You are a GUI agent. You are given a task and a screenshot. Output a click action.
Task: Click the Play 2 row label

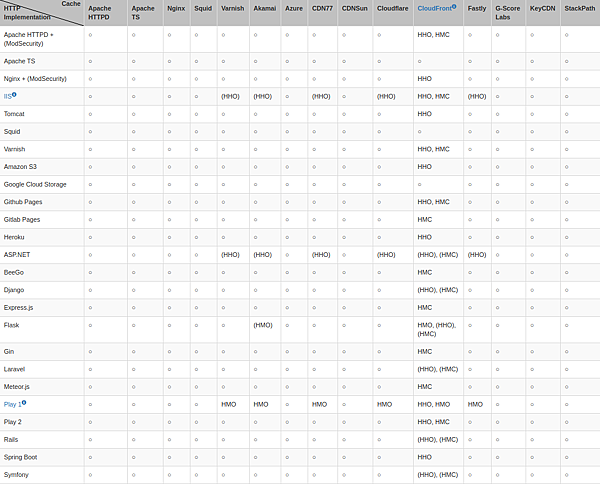point(13,422)
